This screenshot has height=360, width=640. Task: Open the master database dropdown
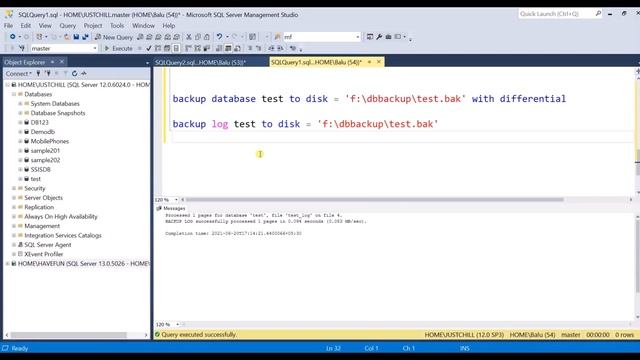click(x=95, y=48)
